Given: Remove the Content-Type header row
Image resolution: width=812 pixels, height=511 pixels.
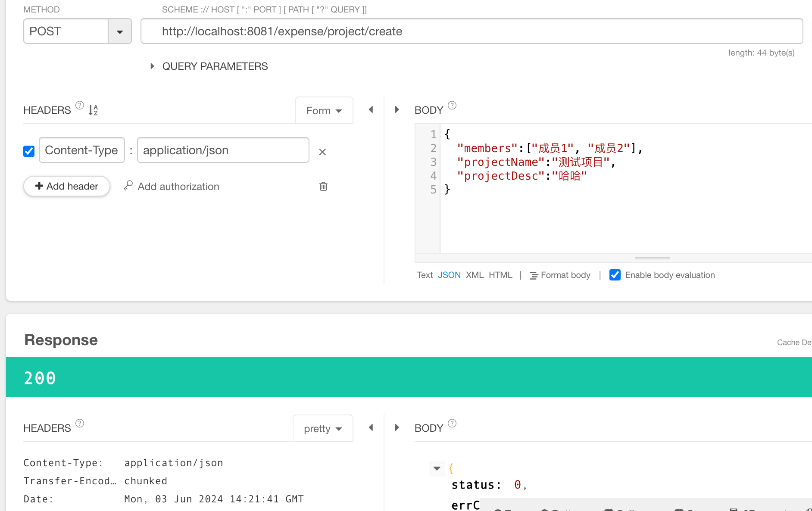Looking at the screenshot, I should (322, 152).
